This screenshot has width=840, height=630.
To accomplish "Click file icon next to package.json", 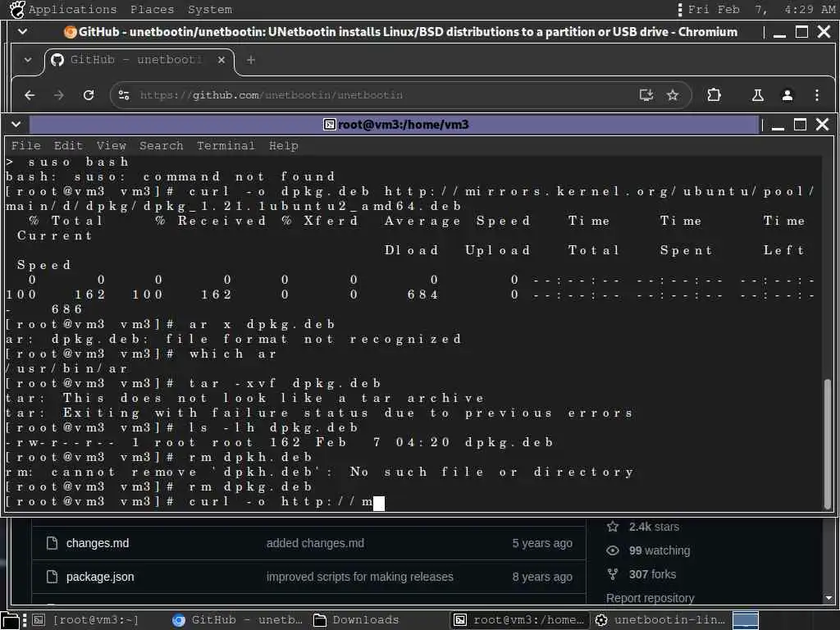I will 52,577.
